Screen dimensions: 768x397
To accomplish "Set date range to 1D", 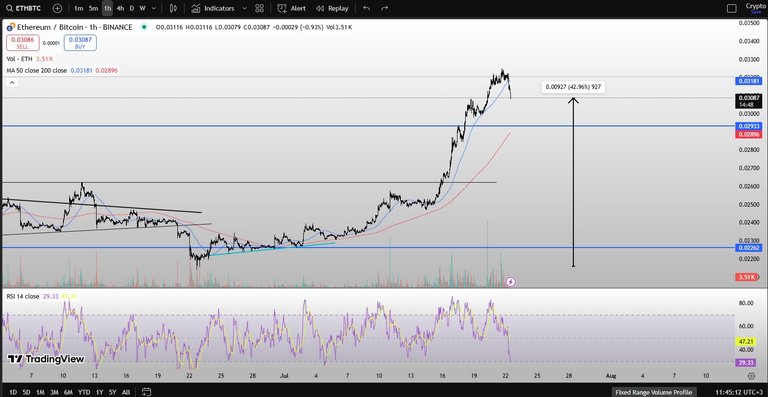I will click(x=13, y=392).
